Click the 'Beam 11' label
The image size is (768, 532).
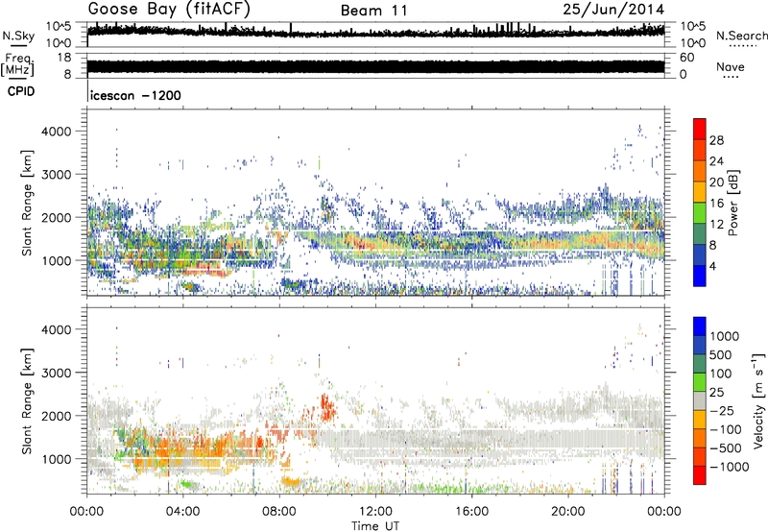(x=373, y=11)
